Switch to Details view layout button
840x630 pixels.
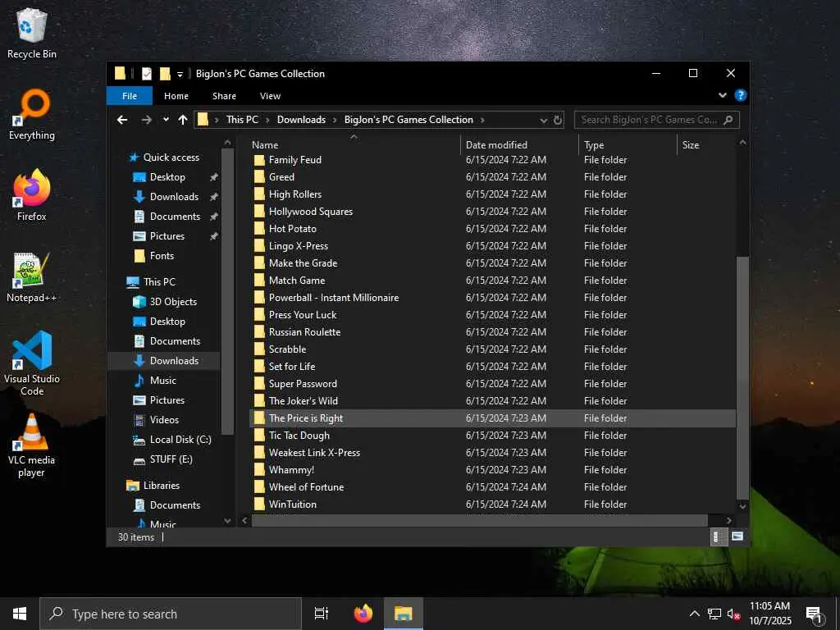click(717, 536)
